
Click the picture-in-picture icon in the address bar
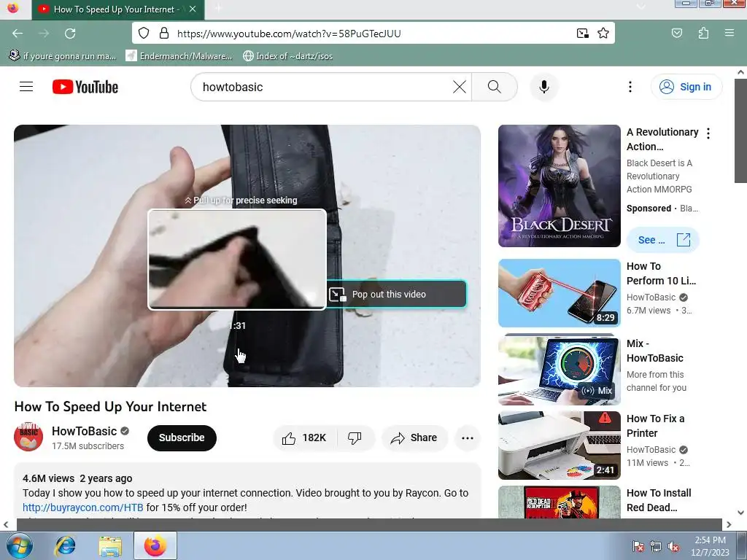coord(582,34)
